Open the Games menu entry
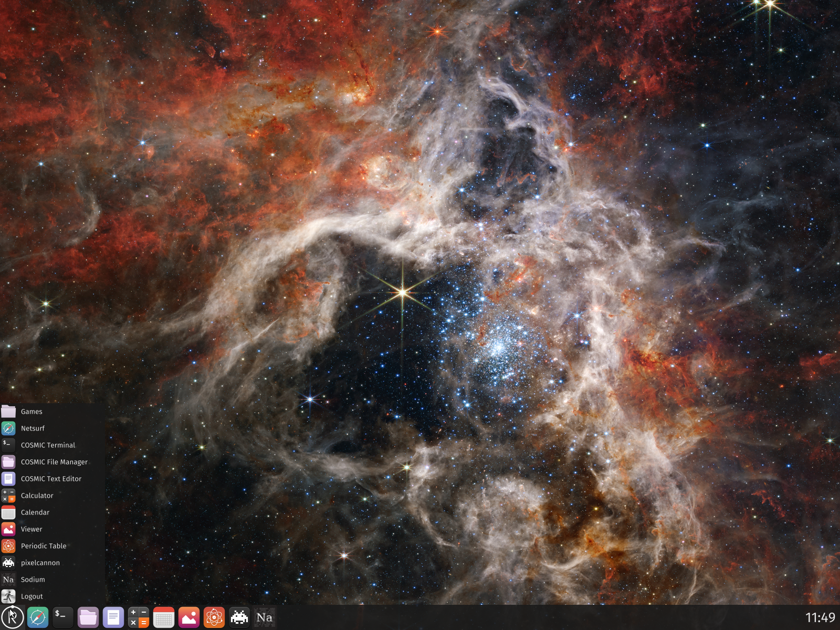Image resolution: width=840 pixels, height=630 pixels. coord(52,412)
